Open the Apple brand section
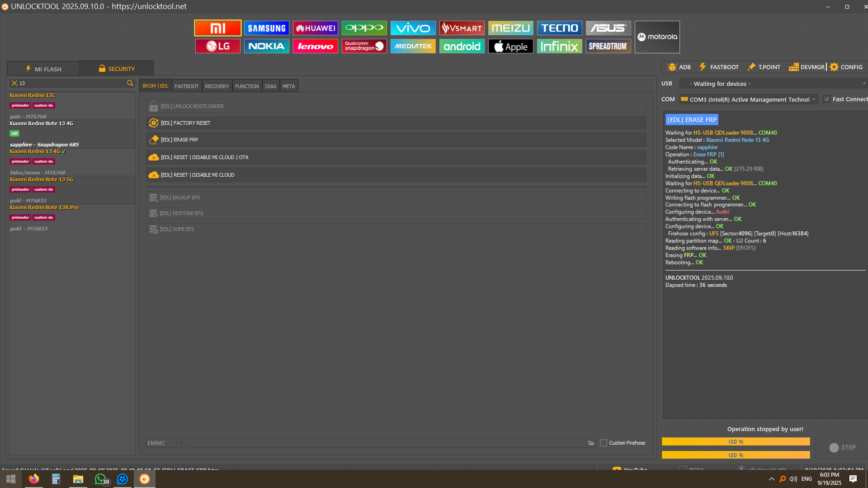 click(511, 46)
